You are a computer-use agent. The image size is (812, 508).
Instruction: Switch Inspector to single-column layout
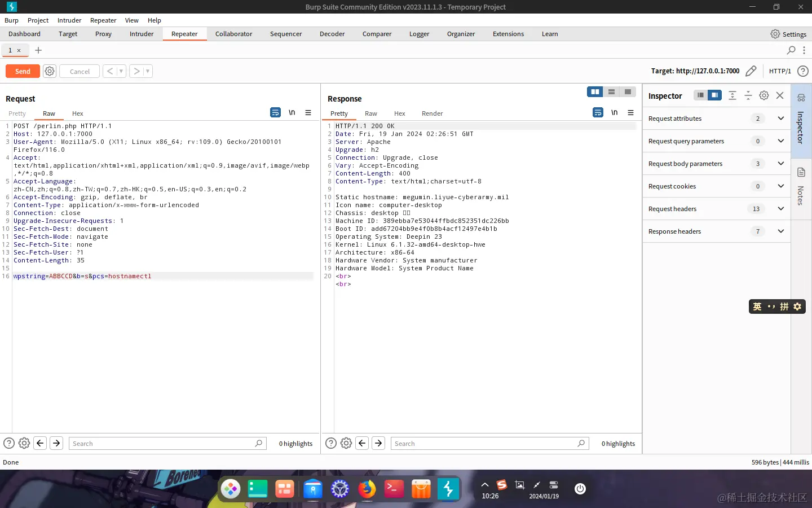pyautogui.click(x=700, y=95)
